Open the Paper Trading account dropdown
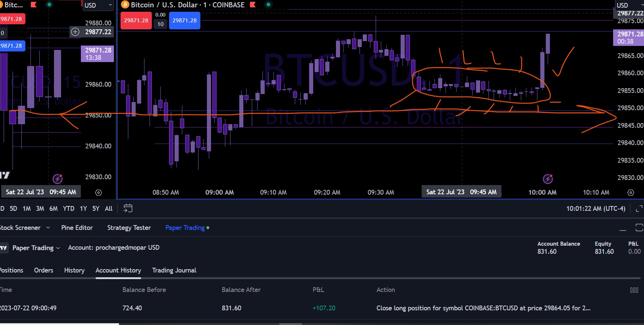 click(x=36, y=248)
